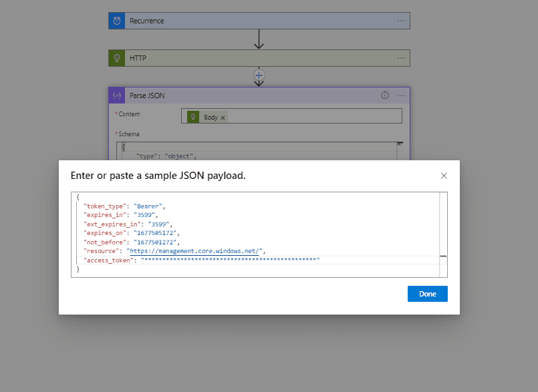
Task: Click the dialog title text
Action: coord(158,176)
